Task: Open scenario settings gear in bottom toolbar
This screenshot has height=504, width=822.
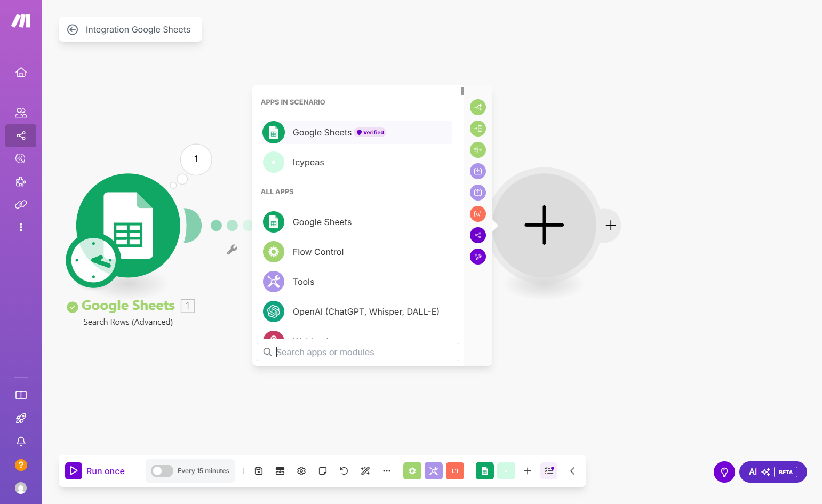Action: click(x=301, y=471)
